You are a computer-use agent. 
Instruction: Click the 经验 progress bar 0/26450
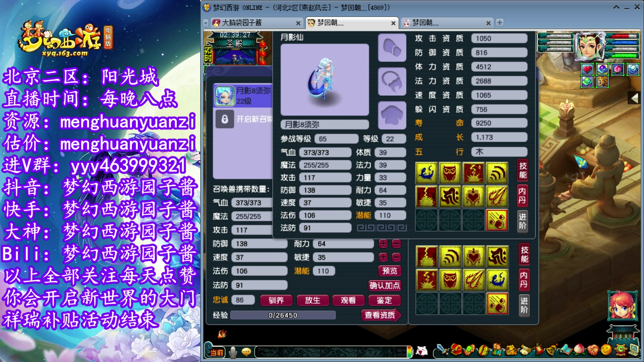(x=283, y=315)
